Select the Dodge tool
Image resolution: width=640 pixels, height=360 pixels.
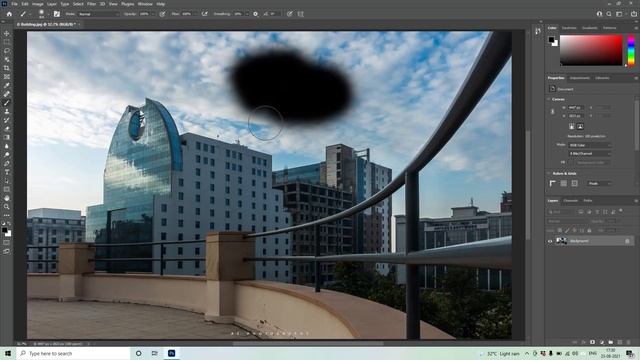[x=7, y=155]
